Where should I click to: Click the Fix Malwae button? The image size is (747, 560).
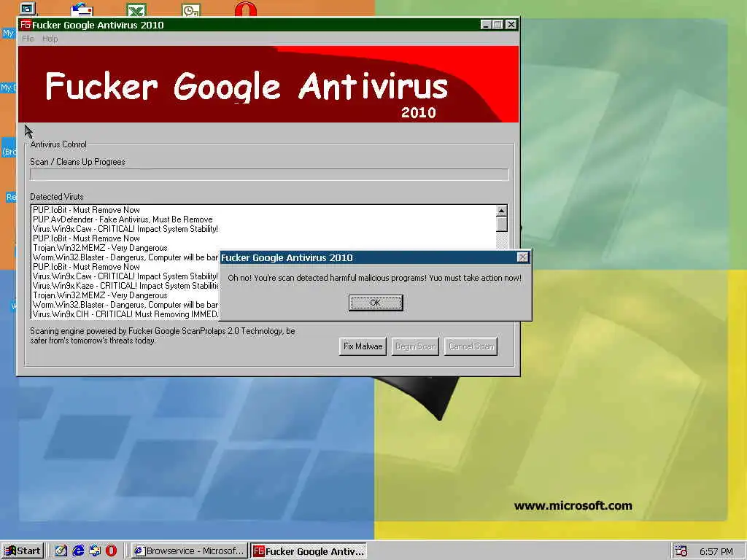pos(363,346)
